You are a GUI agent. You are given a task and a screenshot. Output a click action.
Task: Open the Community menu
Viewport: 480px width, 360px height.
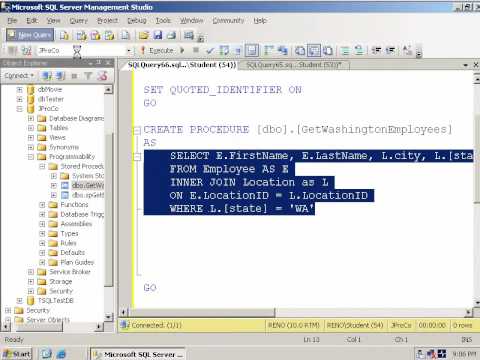(x=228, y=21)
